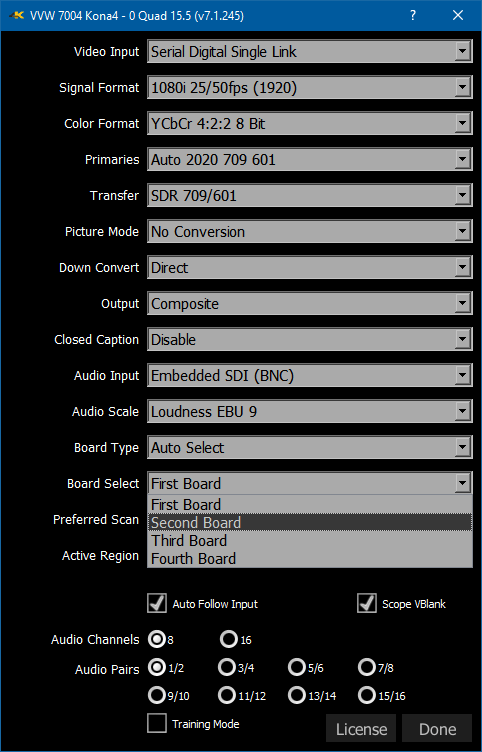Select audio pair 9/10
This screenshot has height=752, width=482.
tap(156, 695)
